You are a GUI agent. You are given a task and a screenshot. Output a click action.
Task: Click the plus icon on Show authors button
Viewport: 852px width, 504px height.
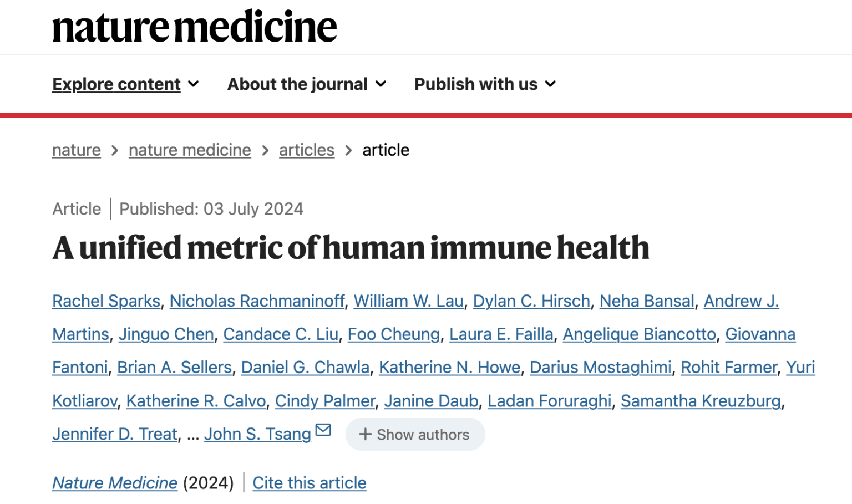pyautogui.click(x=366, y=435)
